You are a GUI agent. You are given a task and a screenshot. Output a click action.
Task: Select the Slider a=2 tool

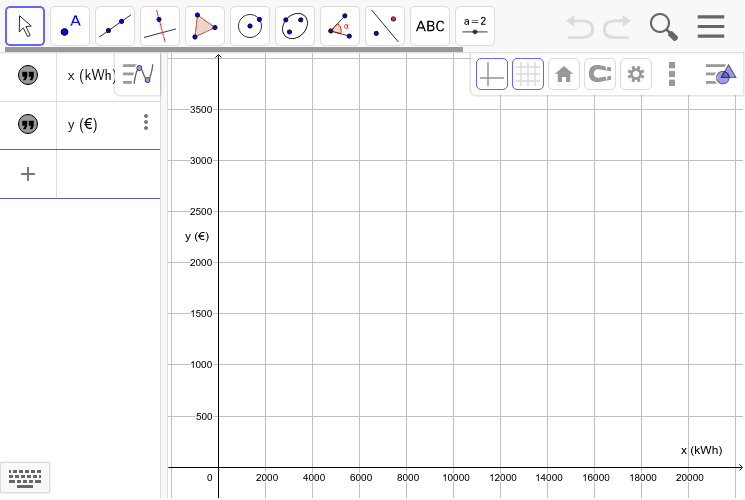point(475,26)
